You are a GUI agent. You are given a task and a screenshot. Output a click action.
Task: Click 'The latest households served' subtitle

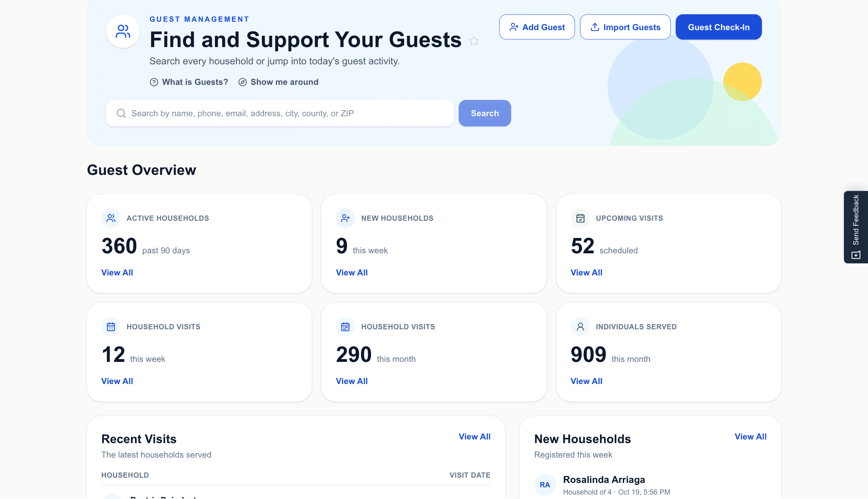(156, 455)
